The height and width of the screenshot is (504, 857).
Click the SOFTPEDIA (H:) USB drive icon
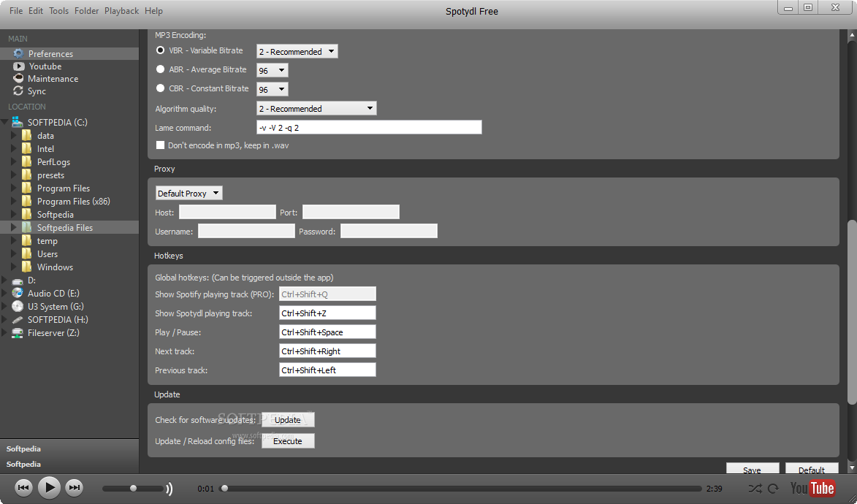18,320
